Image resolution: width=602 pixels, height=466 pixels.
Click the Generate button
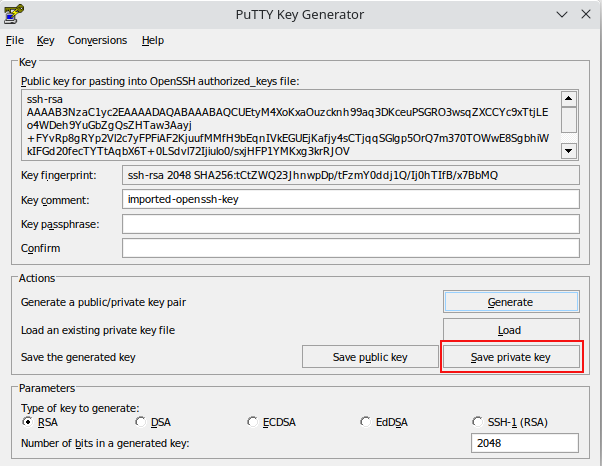coord(511,302)
